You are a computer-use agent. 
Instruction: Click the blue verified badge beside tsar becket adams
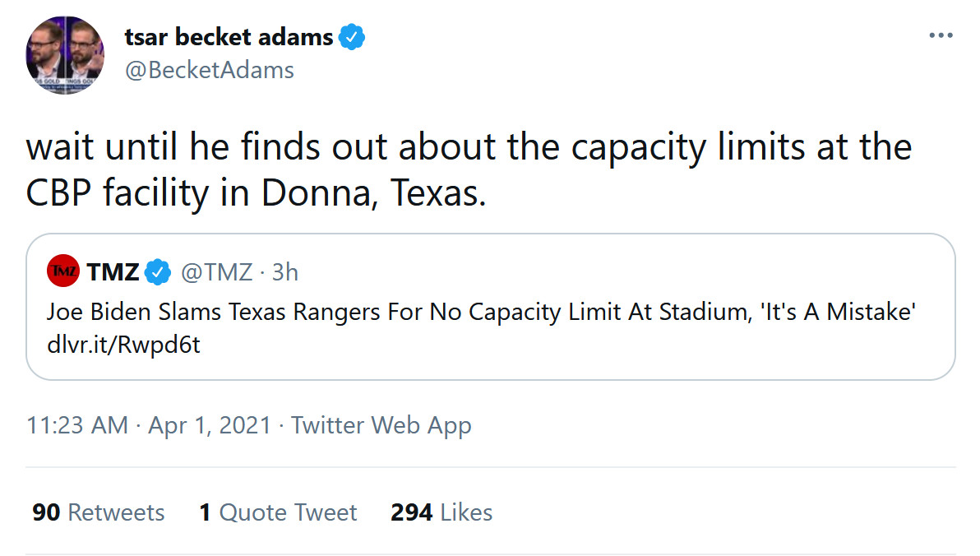352,37
